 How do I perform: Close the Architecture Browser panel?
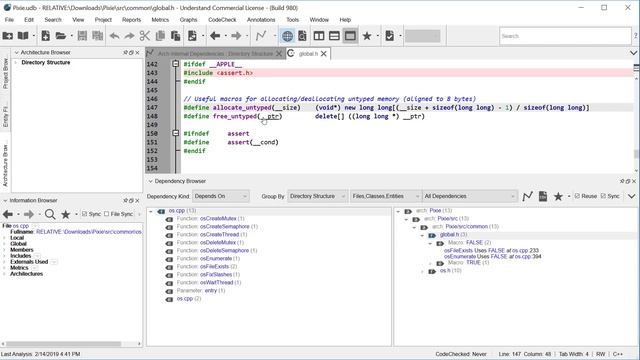(x=138, y=53)
